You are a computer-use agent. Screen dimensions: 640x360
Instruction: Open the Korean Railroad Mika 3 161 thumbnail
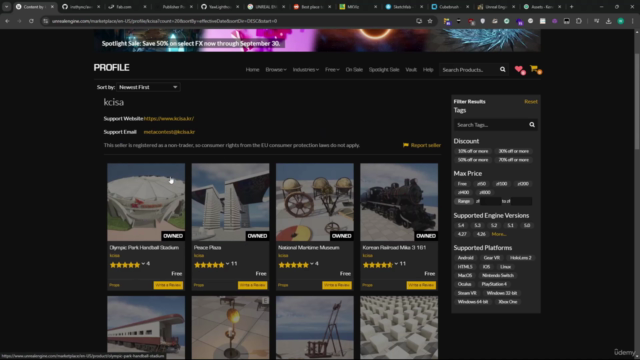(x=399, y=202)
